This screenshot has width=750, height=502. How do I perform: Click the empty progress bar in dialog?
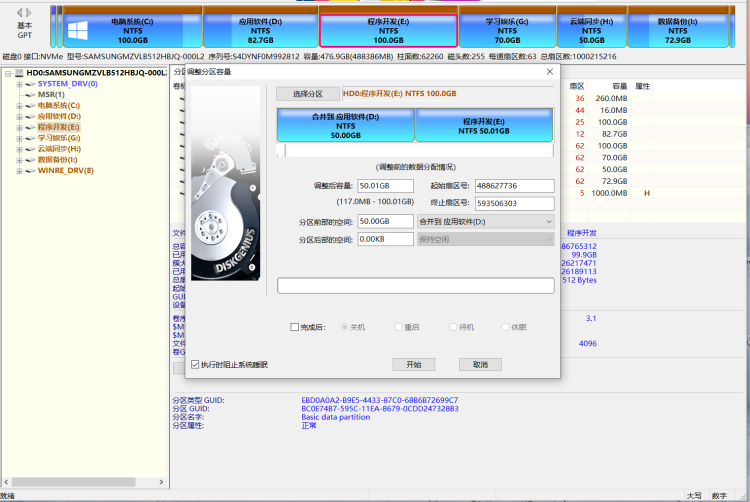coord(416,285)
